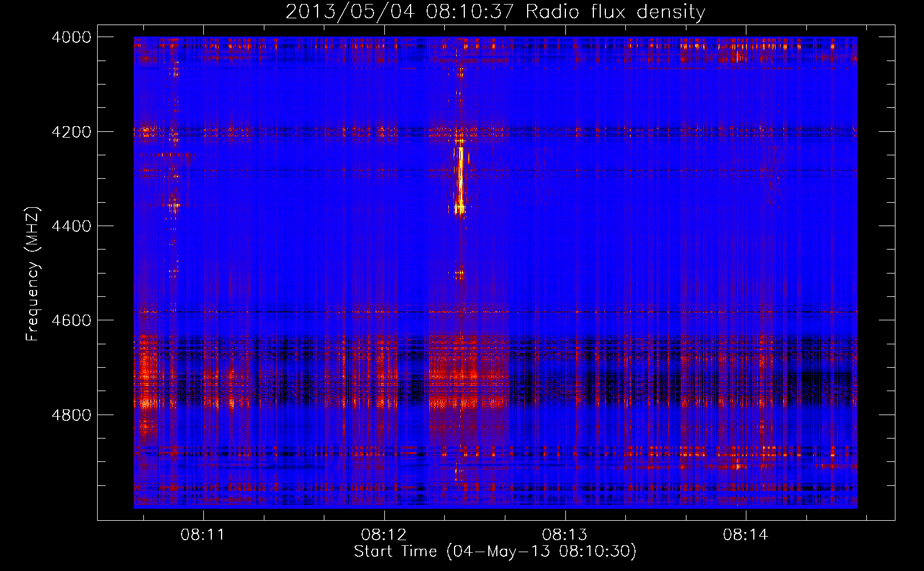Screen dimensions: 924x571
Task: Click the 08:12 time axis label
Action: 384,535
